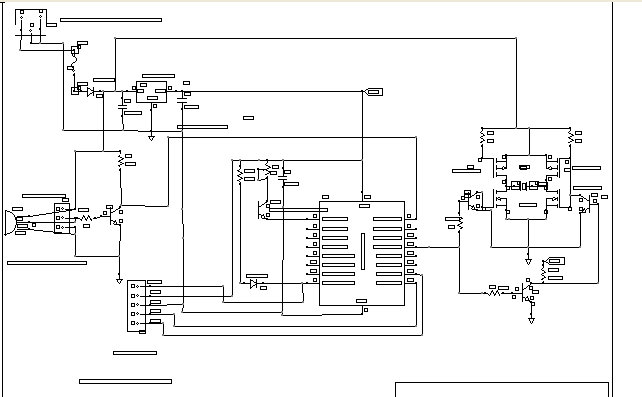Click the diode feeding the voltage regulator
Viewport: 642px width, 397px height.
[x=90, y=92]
